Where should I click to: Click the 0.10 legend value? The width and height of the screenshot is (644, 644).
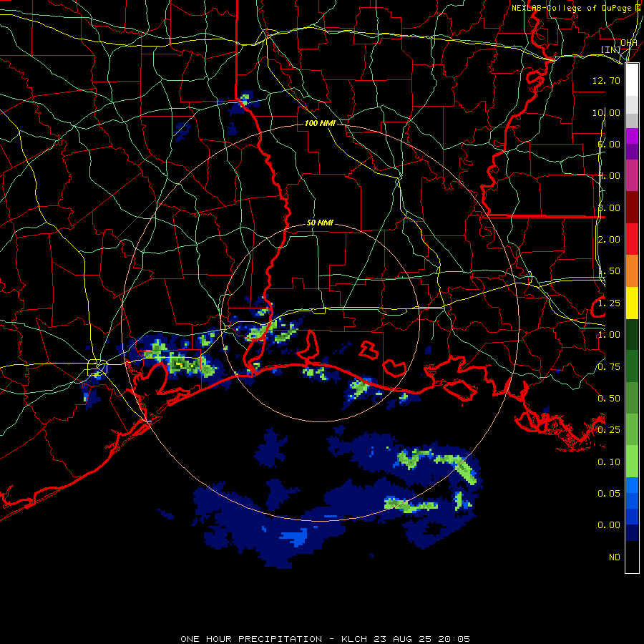[609, 462]
